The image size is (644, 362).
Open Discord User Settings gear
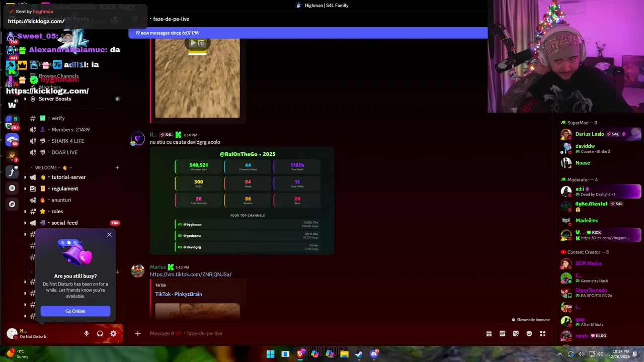coord(113,333)
